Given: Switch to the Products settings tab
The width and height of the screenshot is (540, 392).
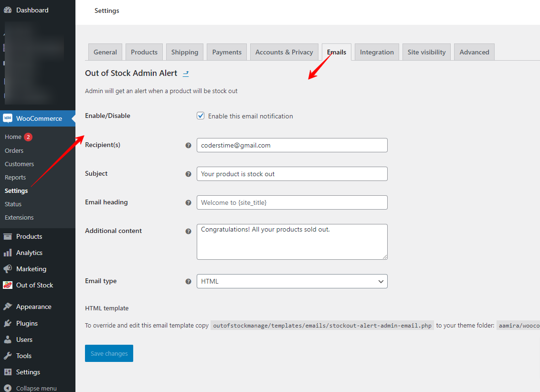Looking at the screenshot, I should click(x=144, y=52).
